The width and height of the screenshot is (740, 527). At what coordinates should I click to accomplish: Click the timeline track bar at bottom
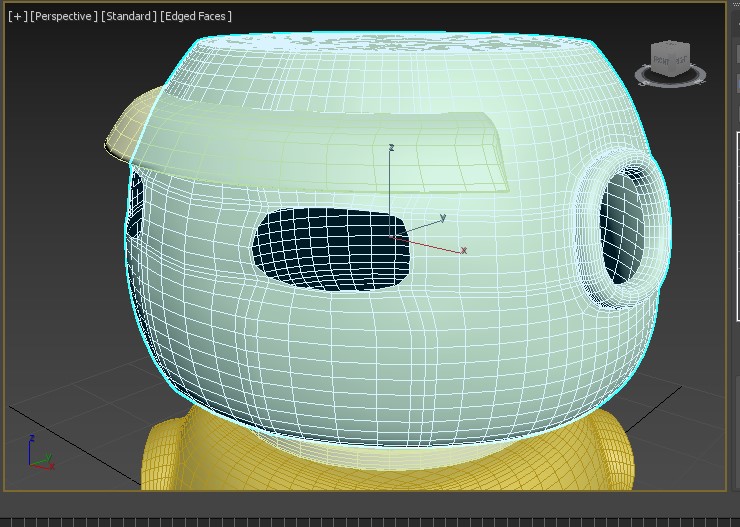pyautogui.click(x=370, y=520)
